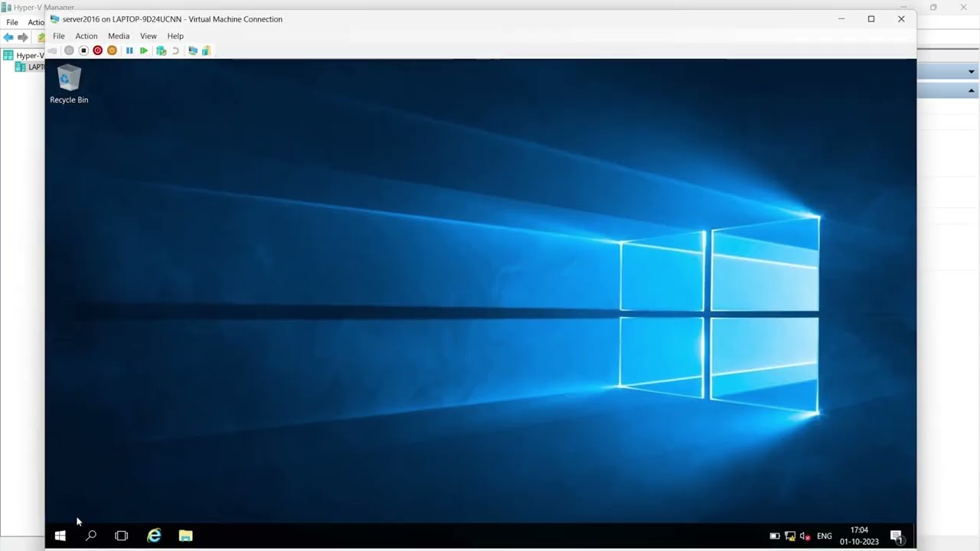Open File Explorer from taskbar

185,536
